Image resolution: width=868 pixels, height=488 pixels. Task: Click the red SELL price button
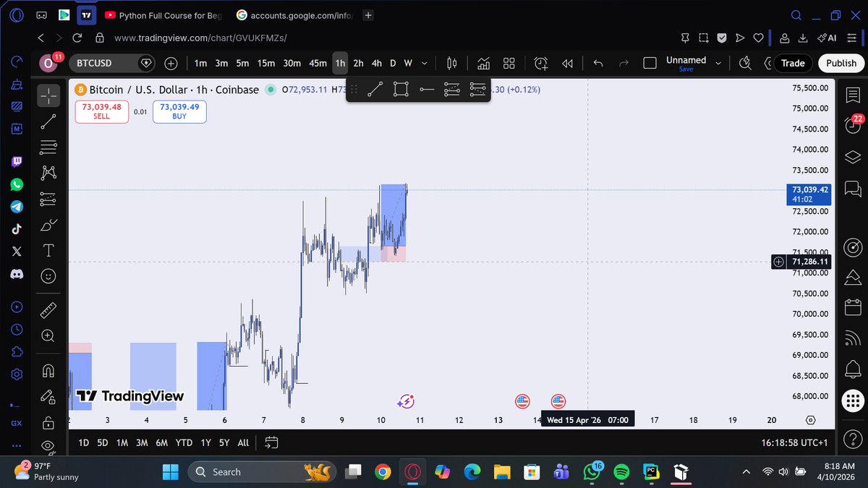pyautogui.click(x=102, y=111)
